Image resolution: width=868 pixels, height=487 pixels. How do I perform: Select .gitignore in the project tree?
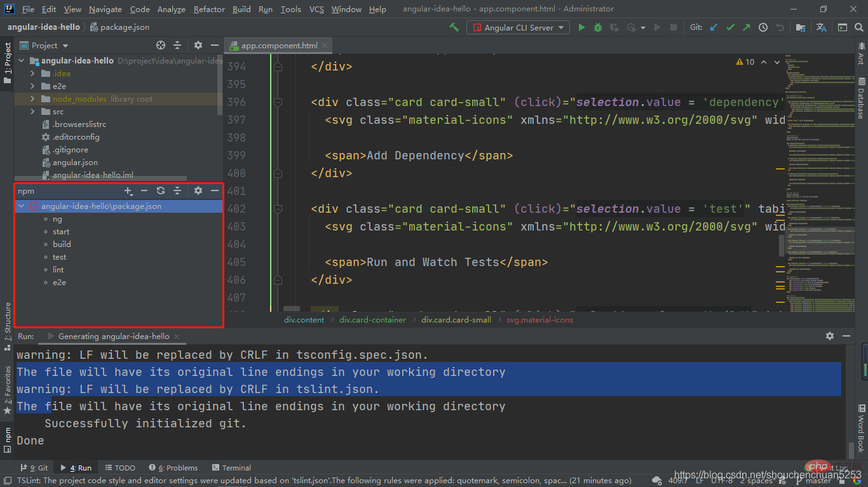(71, 150)
